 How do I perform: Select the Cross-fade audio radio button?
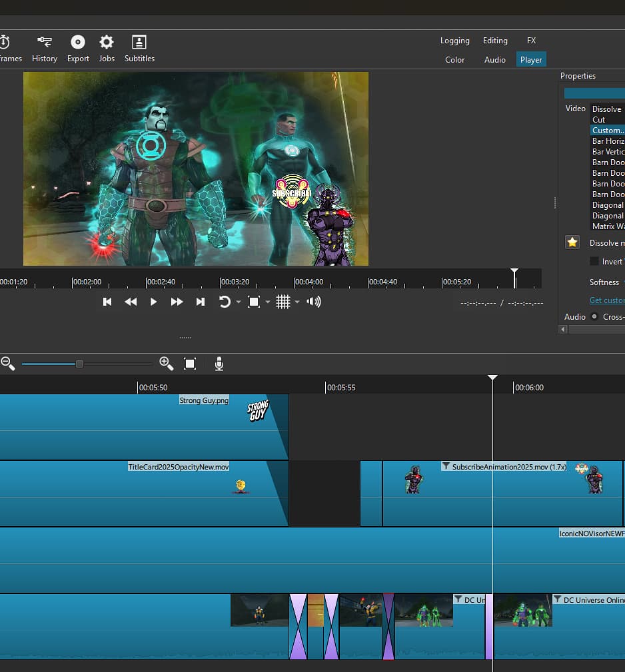click(x=594, y=317)
